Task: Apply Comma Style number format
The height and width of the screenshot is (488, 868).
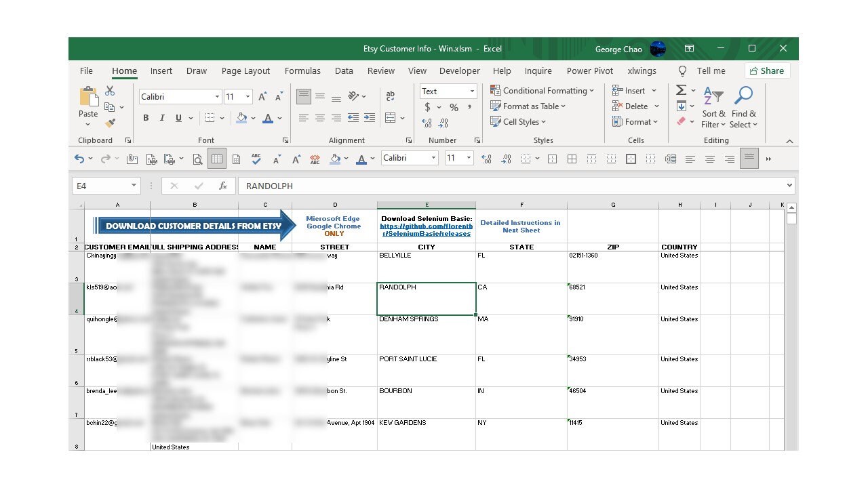Action: click(469, 107)
